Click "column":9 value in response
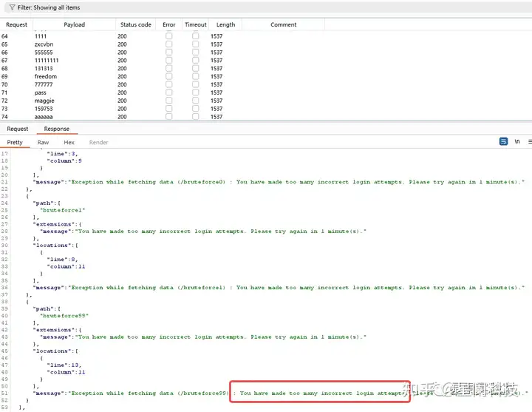 64,161
